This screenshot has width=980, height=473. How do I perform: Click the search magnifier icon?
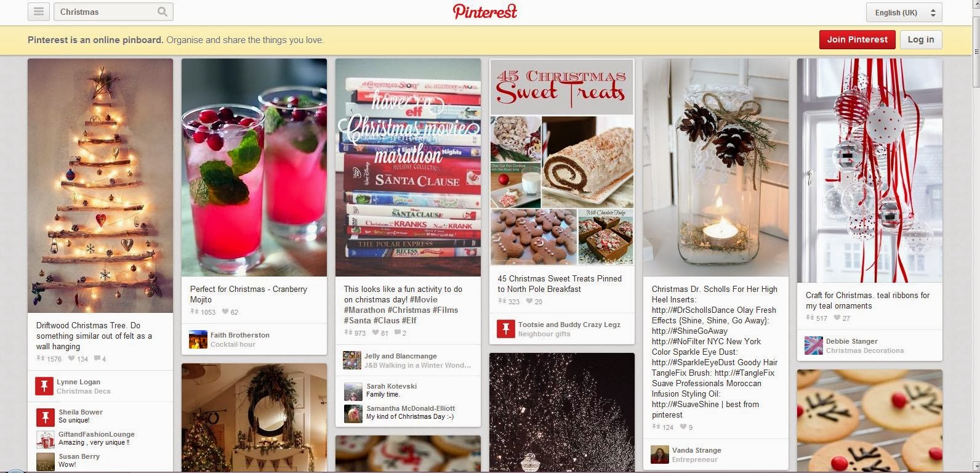pos(163,12)
